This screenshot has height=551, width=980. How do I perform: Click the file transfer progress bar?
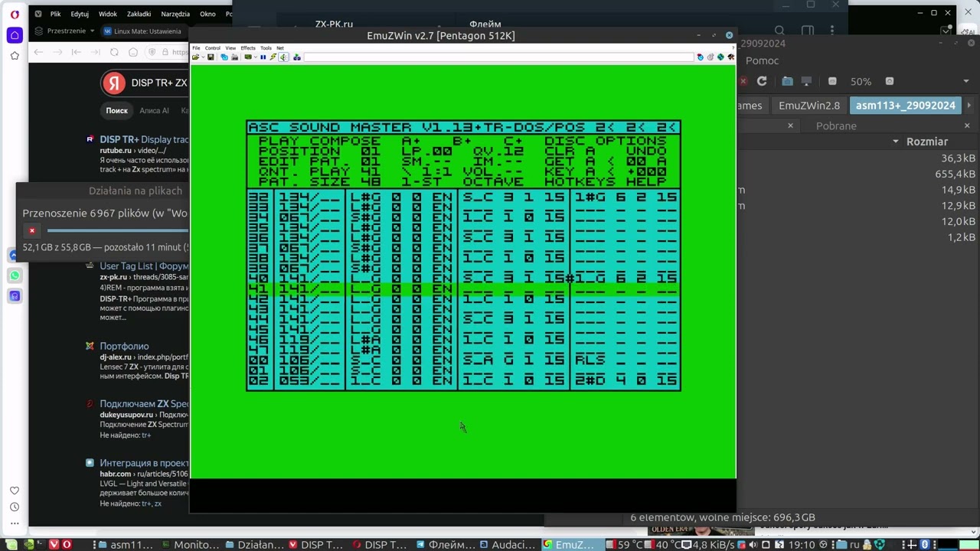117,230
